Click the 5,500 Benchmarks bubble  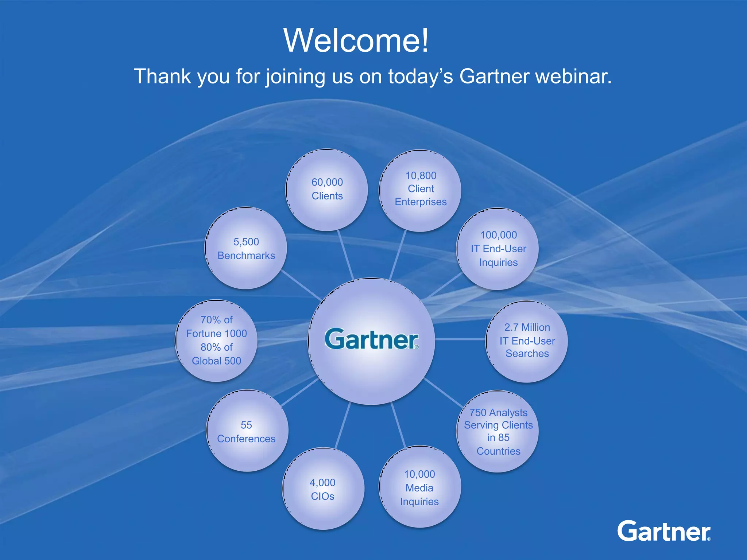coord(246,248)
